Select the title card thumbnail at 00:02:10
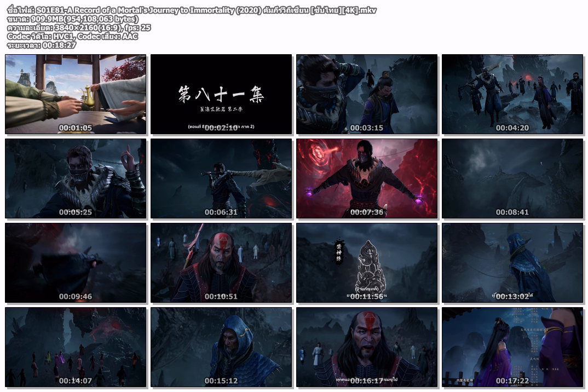This screenshot has width=588, height=392. [x=221, y=94]
